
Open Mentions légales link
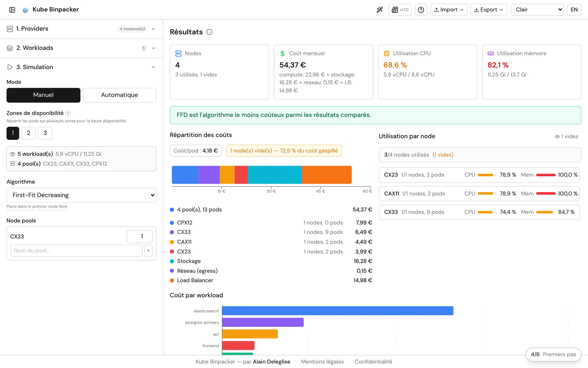tap(322, 362)
